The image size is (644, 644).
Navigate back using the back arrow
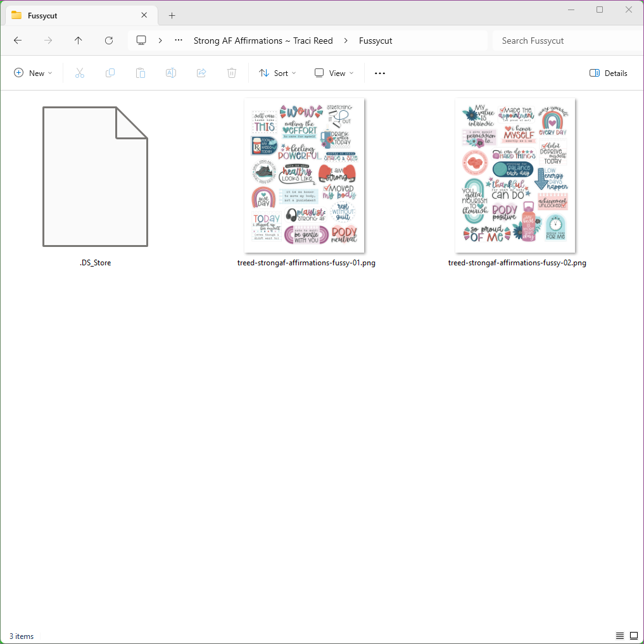(18, 41)
